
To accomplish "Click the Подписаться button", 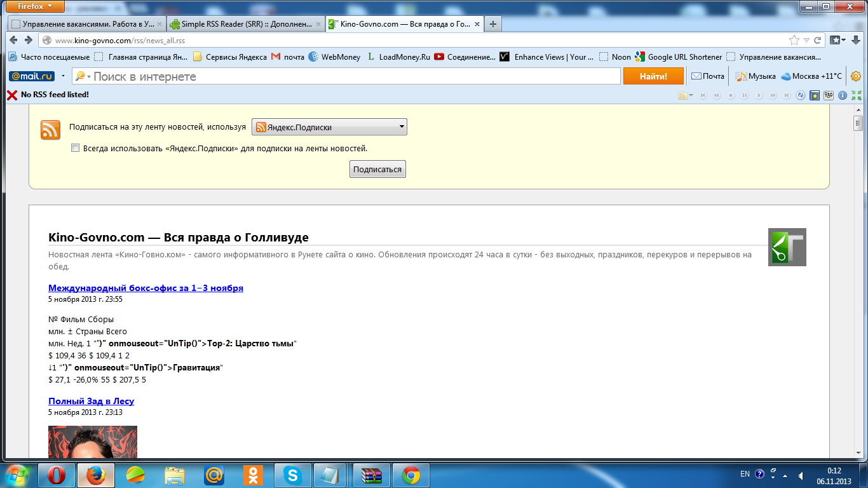I will pos(377,170).
